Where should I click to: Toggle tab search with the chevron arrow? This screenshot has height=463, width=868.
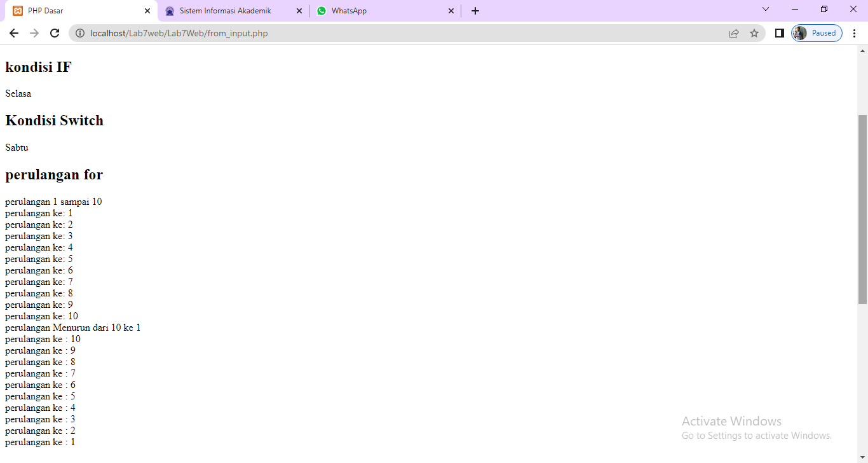[765, 10]
